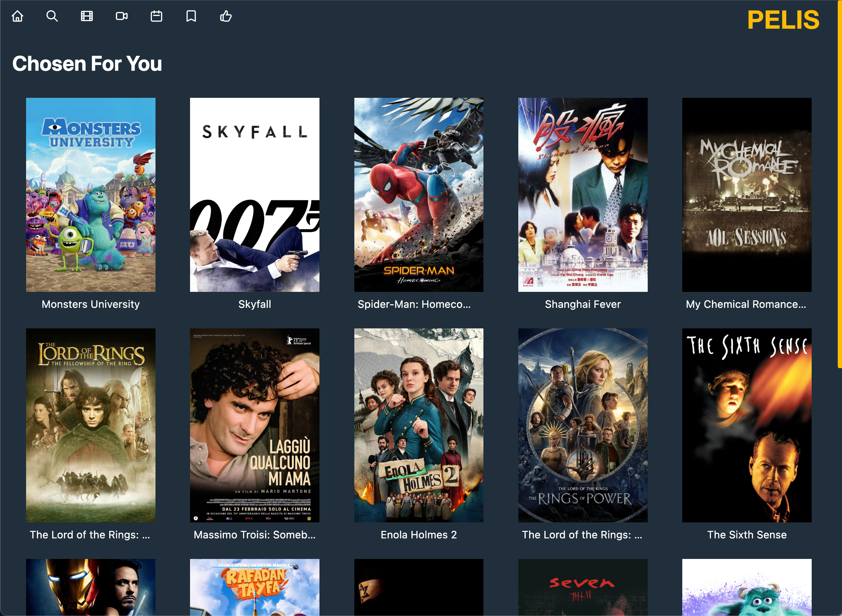Screen dimensions: 842x616
Task: Open the Seven poster
Action: coord(583,587)
